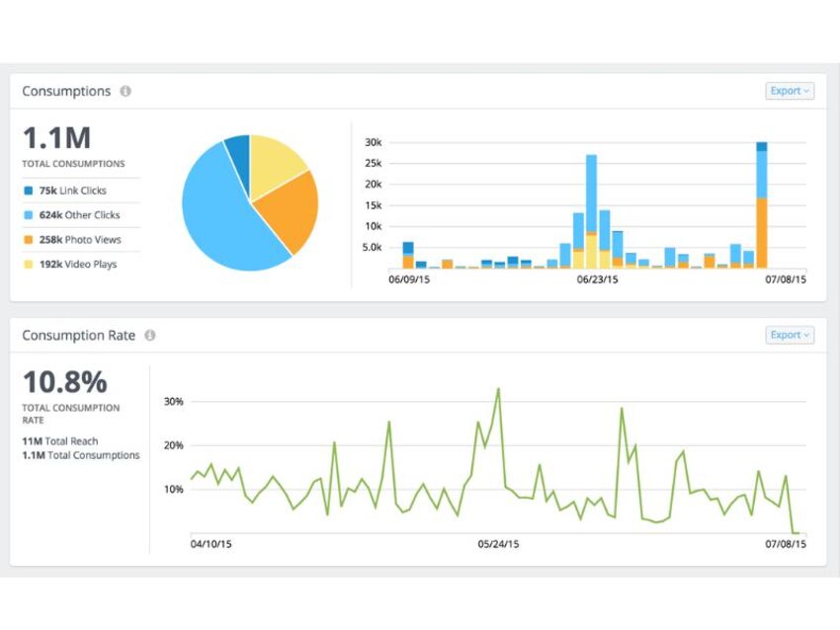Click the '04/10/15' line chart date label
Viewport: 840px width, 630px height.
point(211,544)
